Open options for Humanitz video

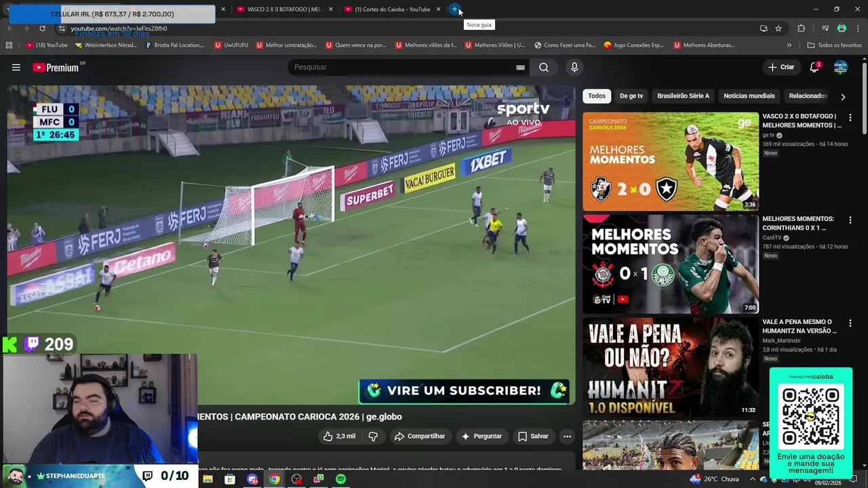[x=850, y=323]
